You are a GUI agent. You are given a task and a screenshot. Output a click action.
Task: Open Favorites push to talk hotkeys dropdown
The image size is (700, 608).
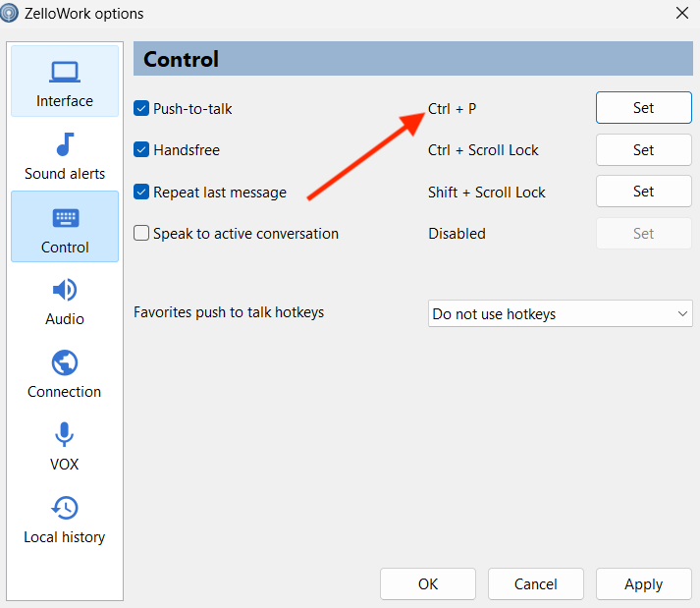tap(561, 313)
